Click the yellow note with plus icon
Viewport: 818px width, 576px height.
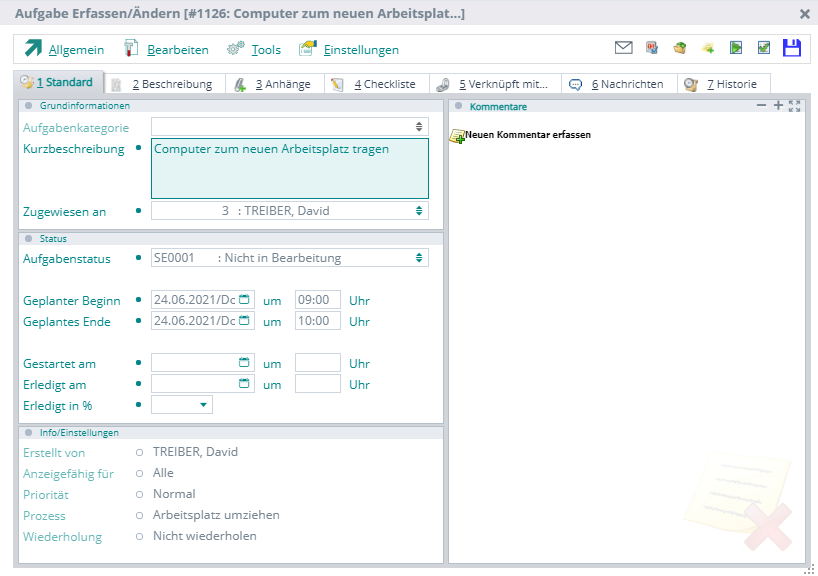(x=708, y=48)
